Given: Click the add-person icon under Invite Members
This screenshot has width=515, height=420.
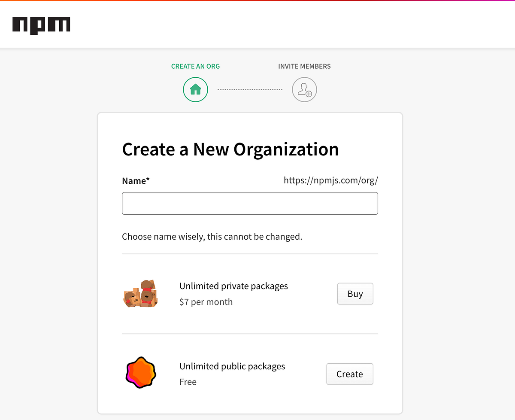Looking at the screenshot, I should [x=304, y=89].
